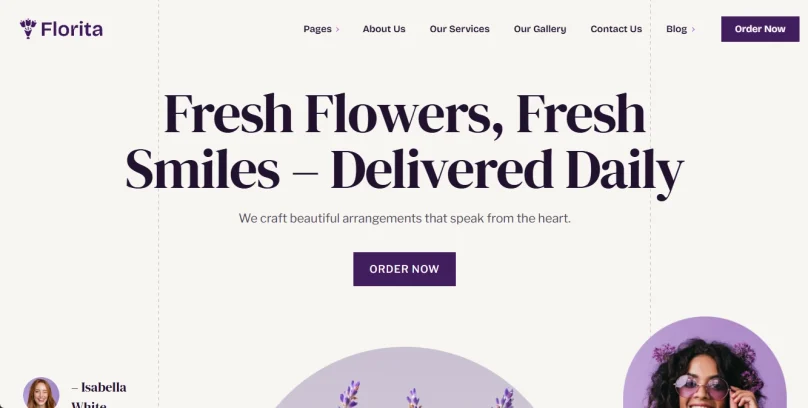808x408 pixels.
Task: Navigate to Our Gallery
Action: point(540,29)
